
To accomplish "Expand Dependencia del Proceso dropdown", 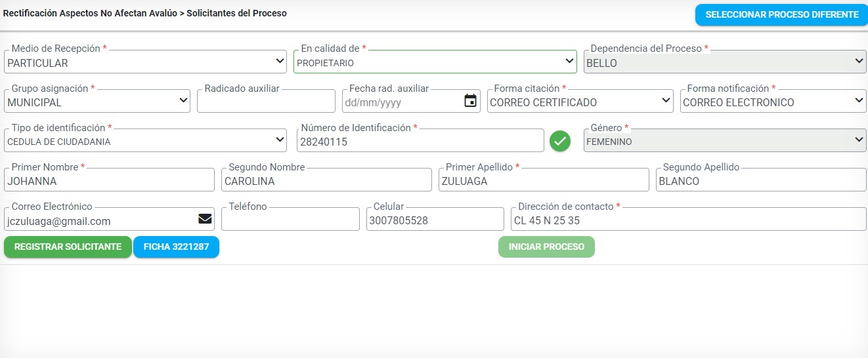I will click(x=725, y=62).
